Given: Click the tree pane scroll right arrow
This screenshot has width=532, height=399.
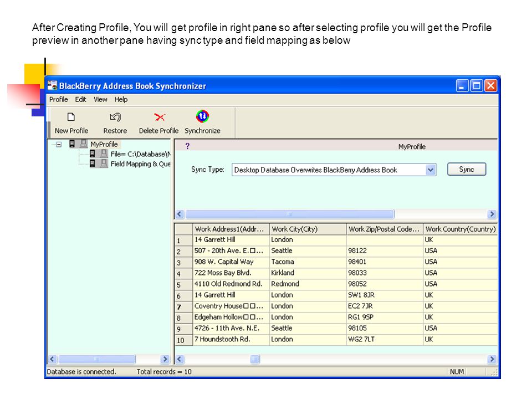Looking at the screenshot, I should 165,359.
